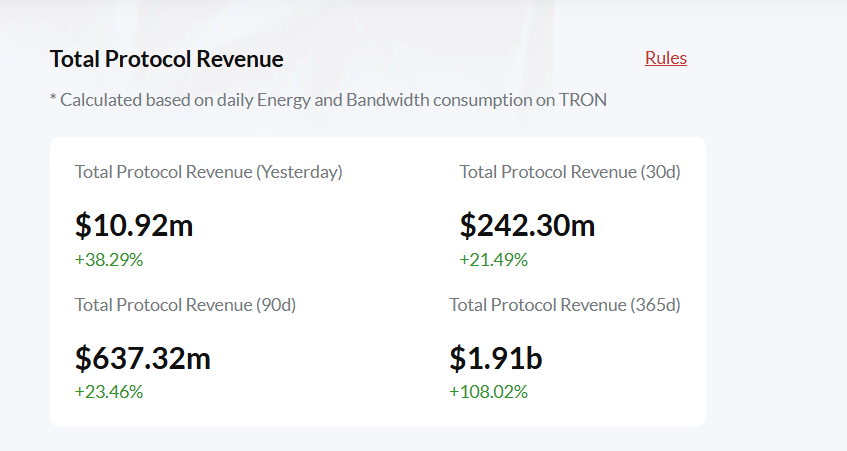Viewport: 847px width, 451px height.
Task: Click the $242.30m revenue value
Action: 527,226
